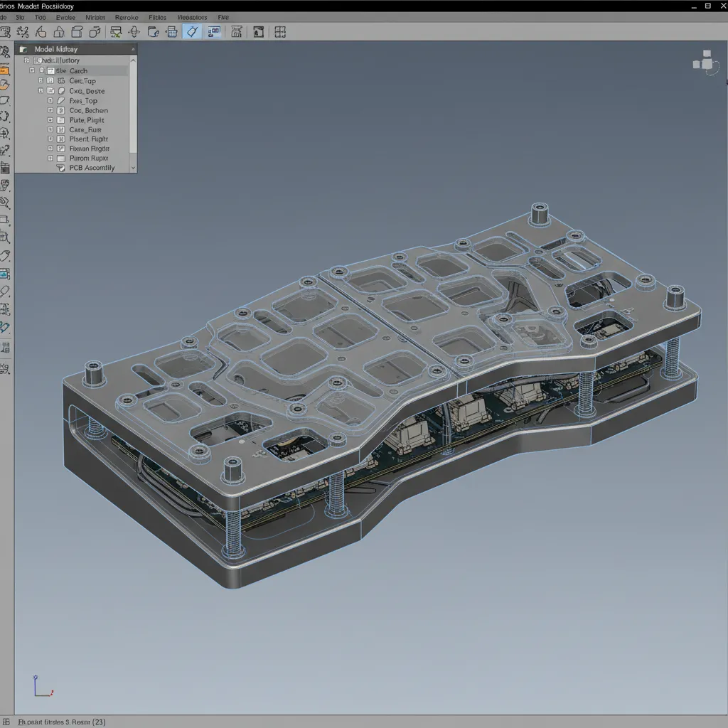Screen dimensions: 728x728
Task: Open the Rerroke menu
Action: (127, 17)
